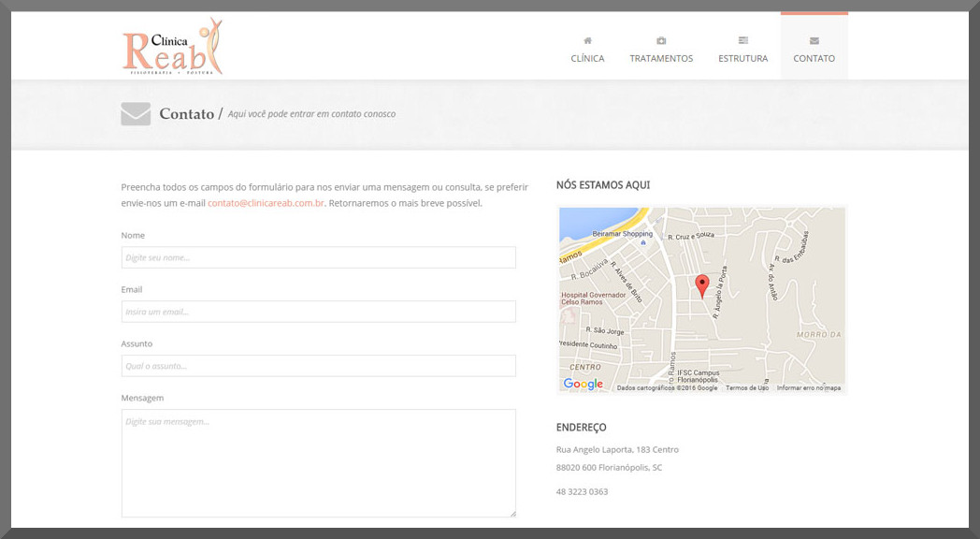Click the Beiramar Shopping label on map
Screen dimensions: 980x539
click(623, 234)
